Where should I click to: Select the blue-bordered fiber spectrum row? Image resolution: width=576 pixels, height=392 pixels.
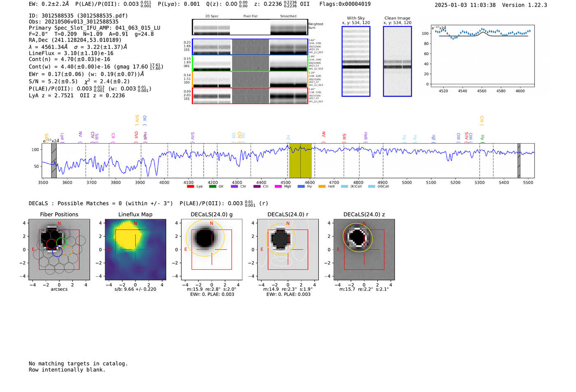pos(250,47)
